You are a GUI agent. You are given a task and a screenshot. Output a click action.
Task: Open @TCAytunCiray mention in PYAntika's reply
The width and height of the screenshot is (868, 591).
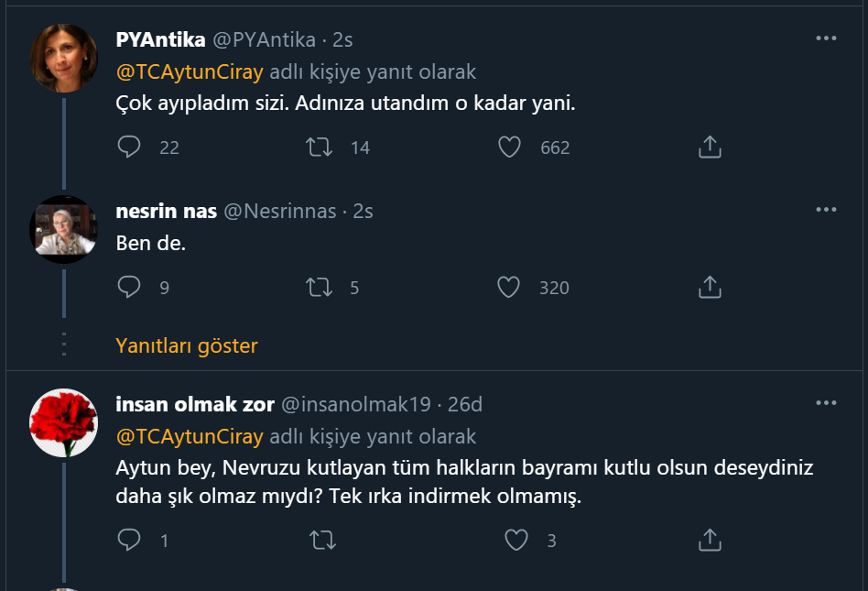coord(190,71)
